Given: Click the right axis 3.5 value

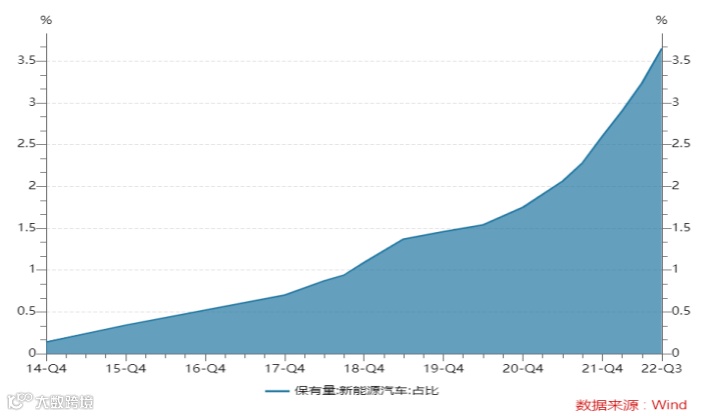Looking at the screenshot, I should click(x=681, y=60).
